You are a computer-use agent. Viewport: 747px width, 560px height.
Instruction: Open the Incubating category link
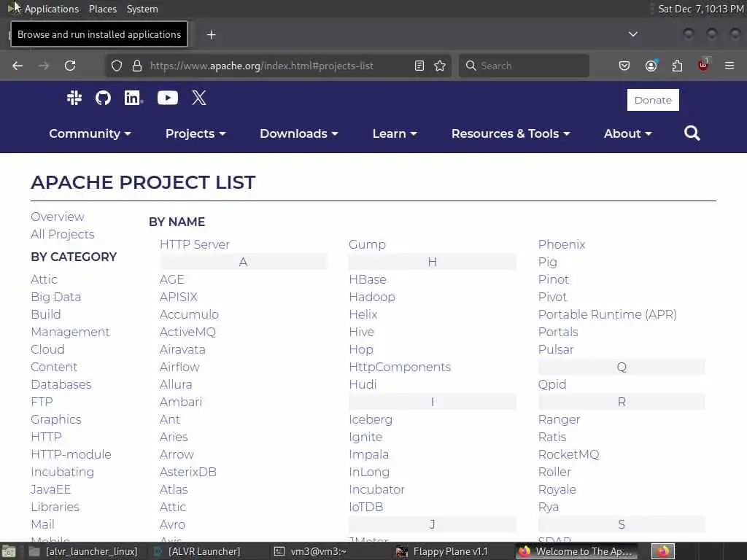point(63,472)
